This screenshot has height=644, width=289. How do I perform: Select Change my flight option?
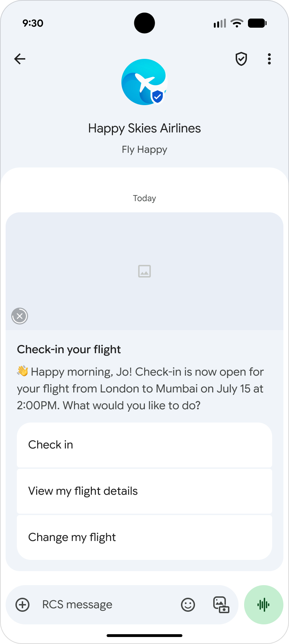[x=144, y=537]
